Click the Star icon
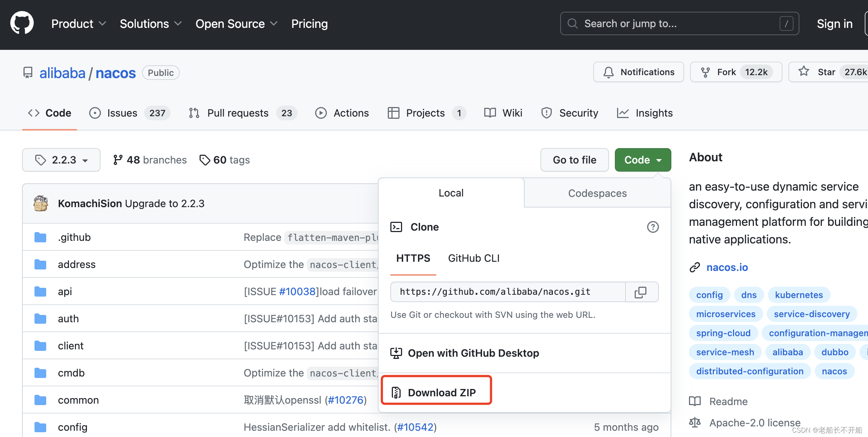 click(804, 71)
